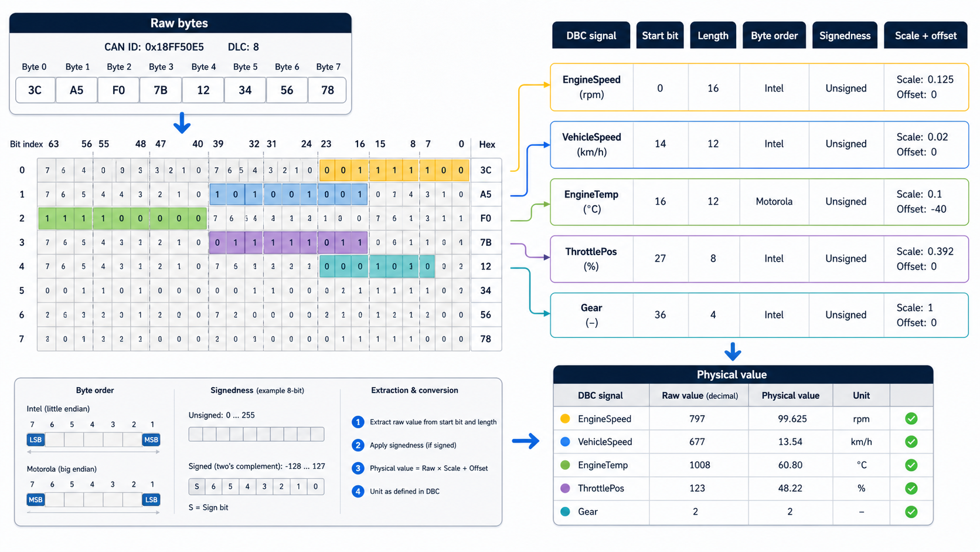Click the green checkmark for EngineSpeed row
The width and height of the screenshot is (980, 552).
click(x=911, y=419)
